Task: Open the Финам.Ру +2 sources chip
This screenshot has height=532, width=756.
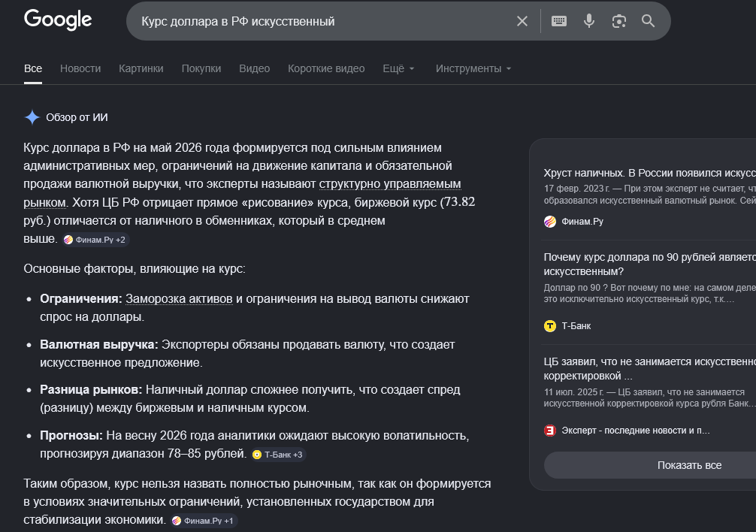Action: [x=95, y=240]
